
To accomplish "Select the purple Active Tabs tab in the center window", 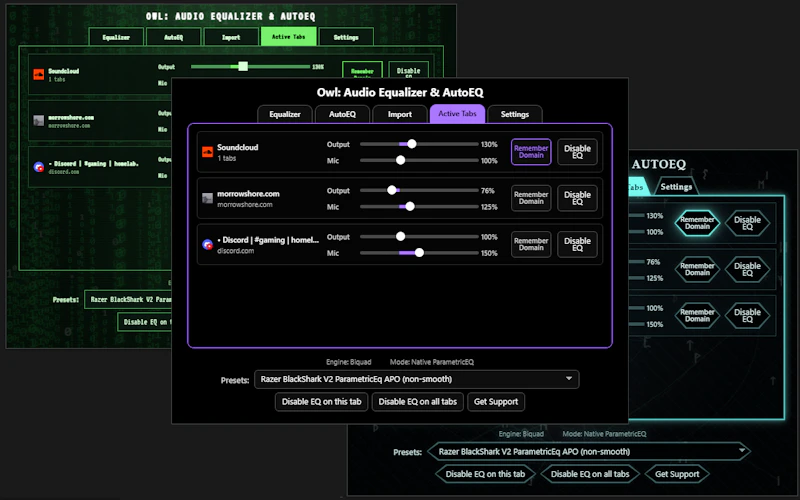I will (x=457, y=114).
